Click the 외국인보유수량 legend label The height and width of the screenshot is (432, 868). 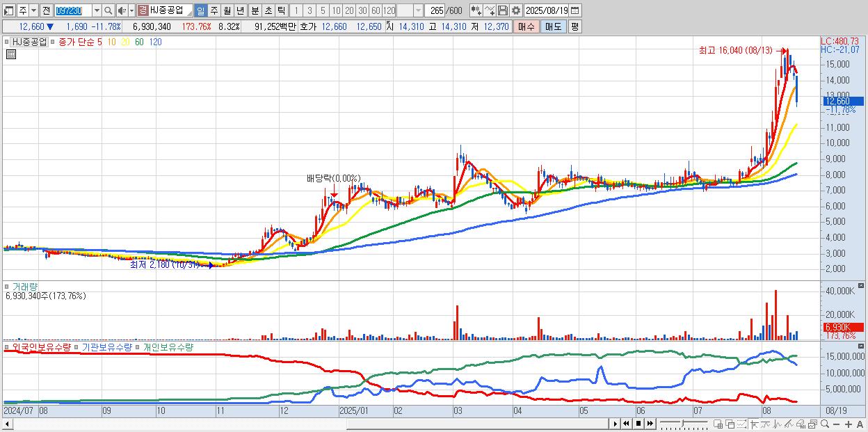(40, 346)
